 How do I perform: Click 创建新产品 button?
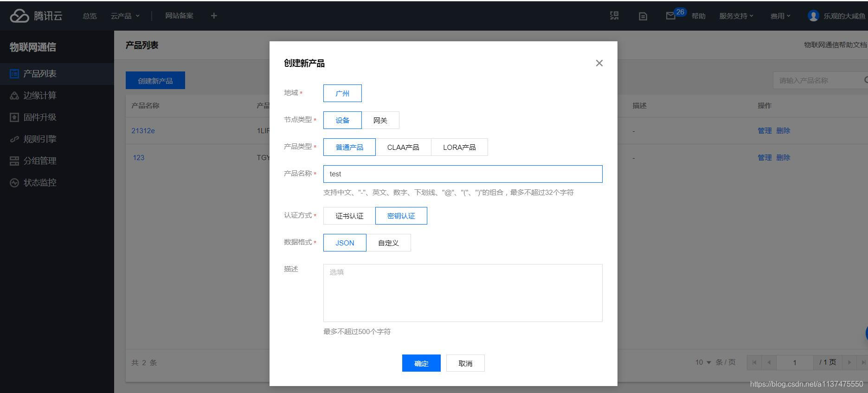pyautogui.click(x=155, y=80)
